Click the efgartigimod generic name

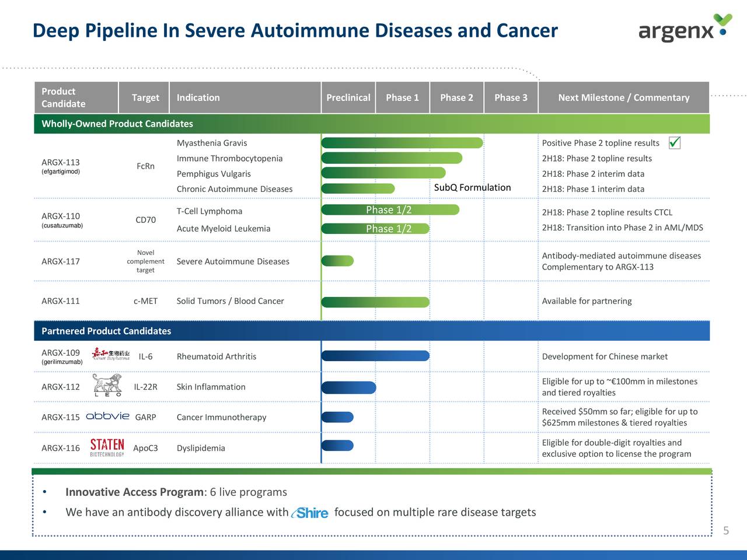tap(61, 171)
